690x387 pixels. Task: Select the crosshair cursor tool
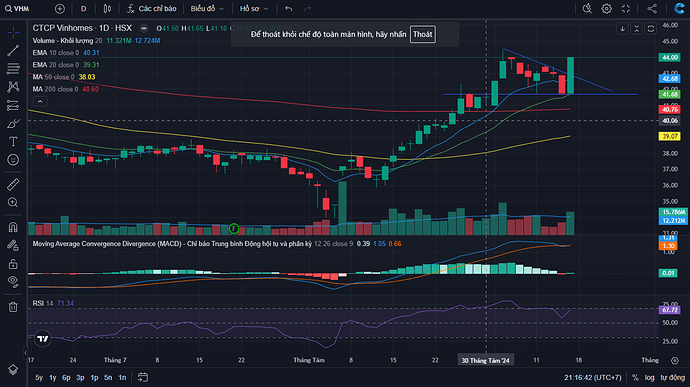pos(13,32)
